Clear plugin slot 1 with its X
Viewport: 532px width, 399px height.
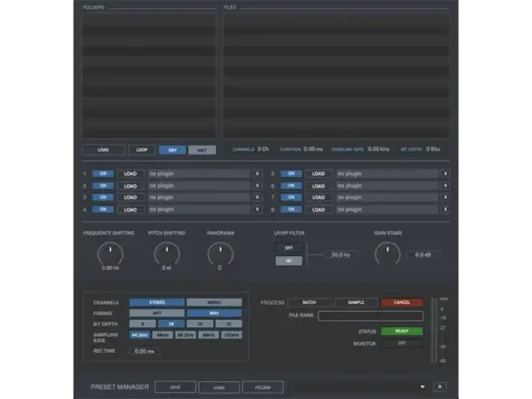click(x=257, y=174)
